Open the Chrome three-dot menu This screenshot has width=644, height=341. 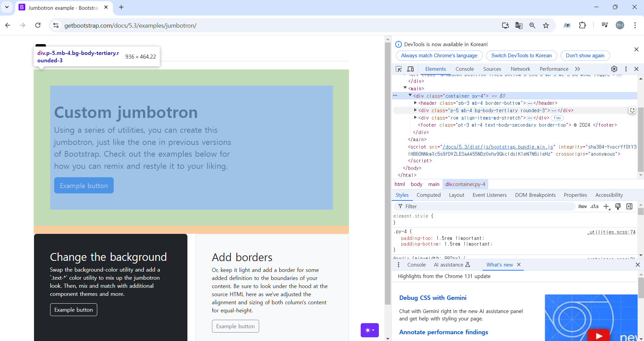click(x=635, y=25)
